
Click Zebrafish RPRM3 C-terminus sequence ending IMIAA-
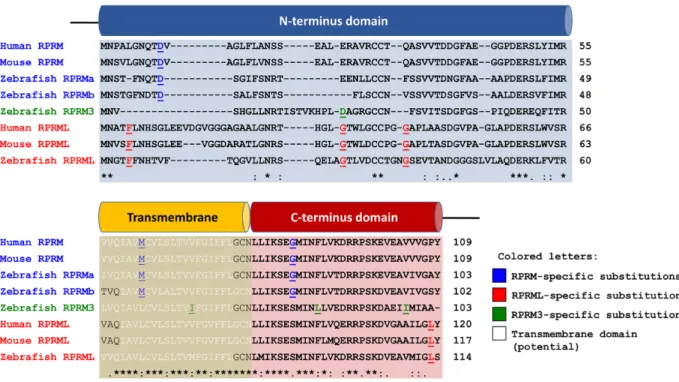coord(346,308)
